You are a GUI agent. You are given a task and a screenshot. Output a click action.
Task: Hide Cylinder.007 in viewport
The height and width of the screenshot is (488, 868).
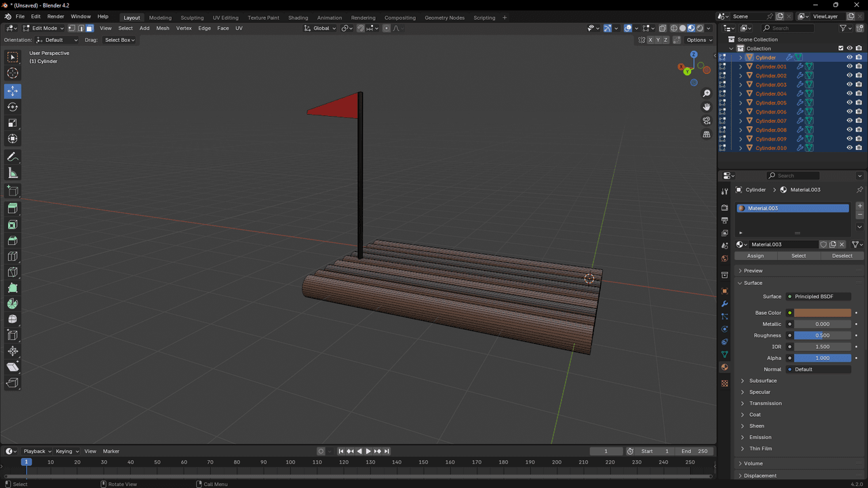point(849,121)
